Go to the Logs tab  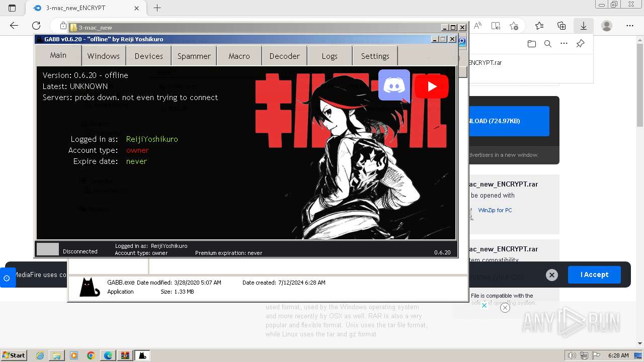330,56
